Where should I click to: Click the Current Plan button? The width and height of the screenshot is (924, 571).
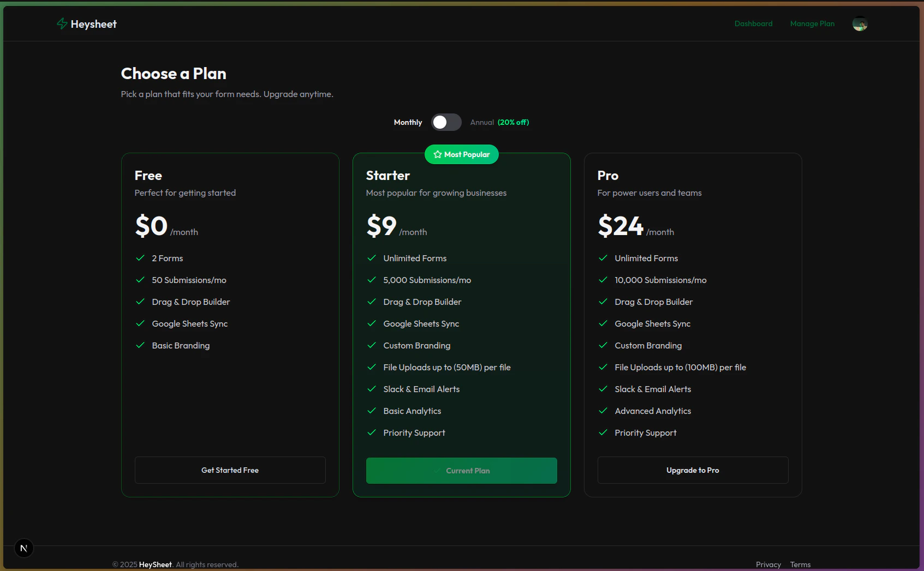pyautogui.click(x=462, y=471)
